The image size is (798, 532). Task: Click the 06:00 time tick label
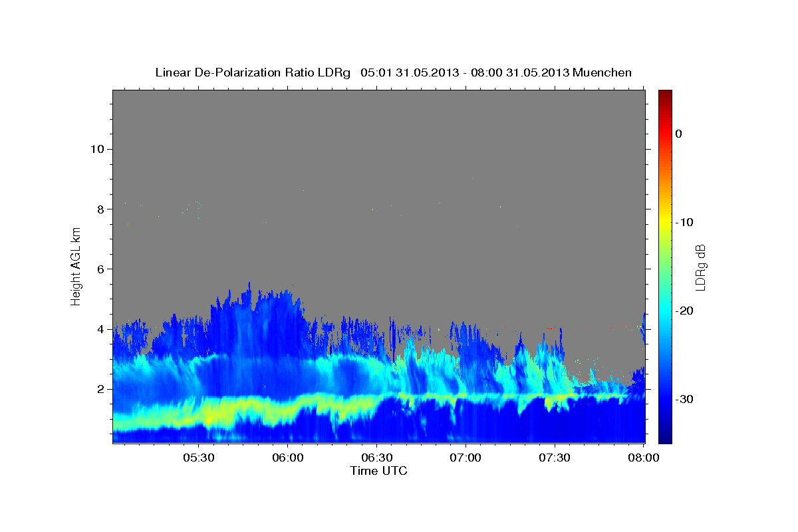287,458
